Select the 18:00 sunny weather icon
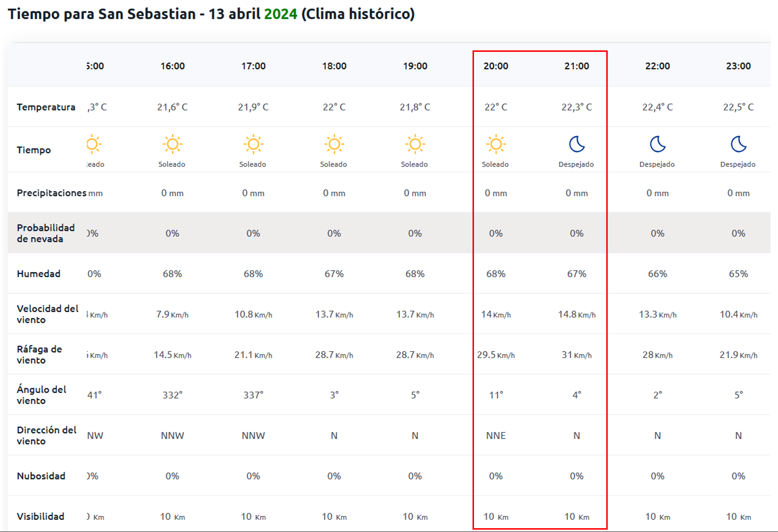This screenshot has height=532, width=778. click(334, 144)
